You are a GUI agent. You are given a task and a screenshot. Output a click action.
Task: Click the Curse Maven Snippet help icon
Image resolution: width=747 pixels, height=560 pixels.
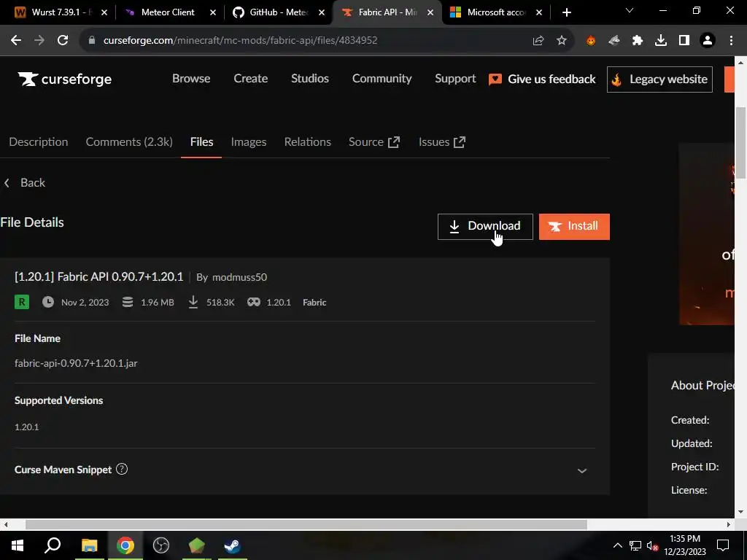[122, 469]
